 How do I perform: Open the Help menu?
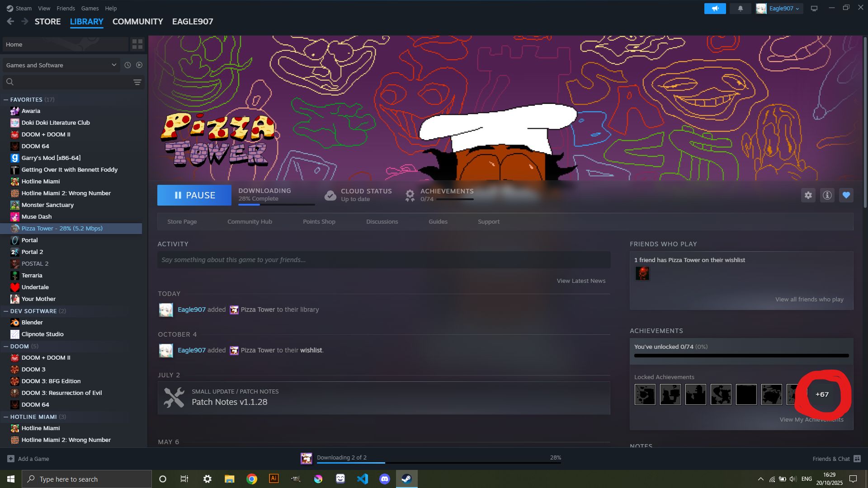pos(111,8)
